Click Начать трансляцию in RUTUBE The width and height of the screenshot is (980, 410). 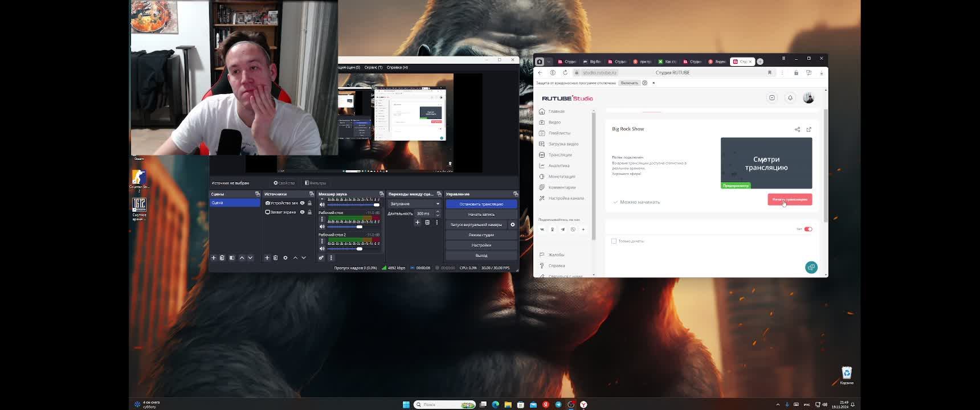click(x=790, y=199)
